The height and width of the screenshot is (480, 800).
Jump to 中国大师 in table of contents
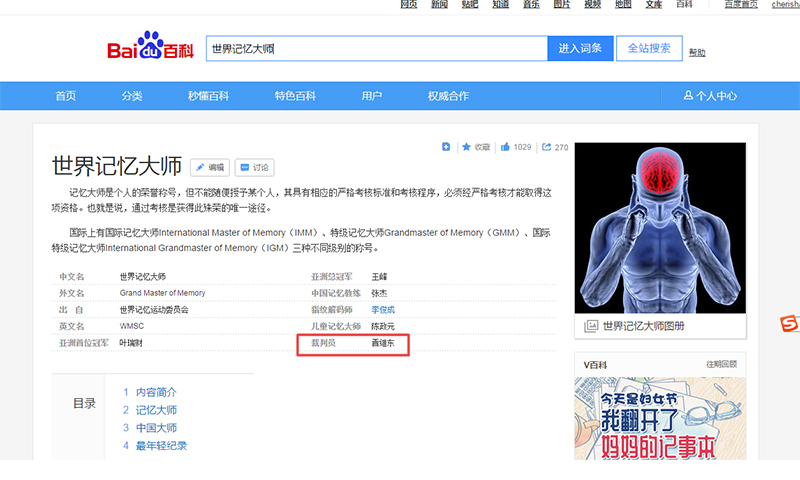coord(156,428)
